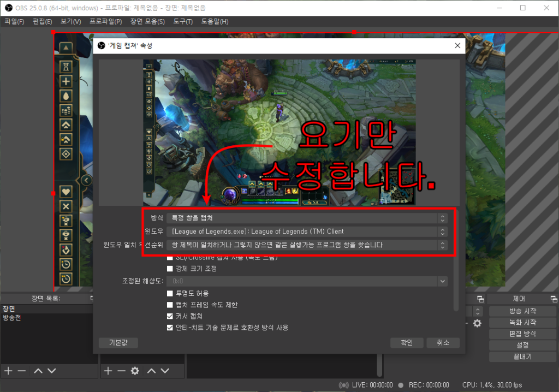The image size is (559, 392).
Task: Click the REC recording status dot
Action: pos(401,385)
